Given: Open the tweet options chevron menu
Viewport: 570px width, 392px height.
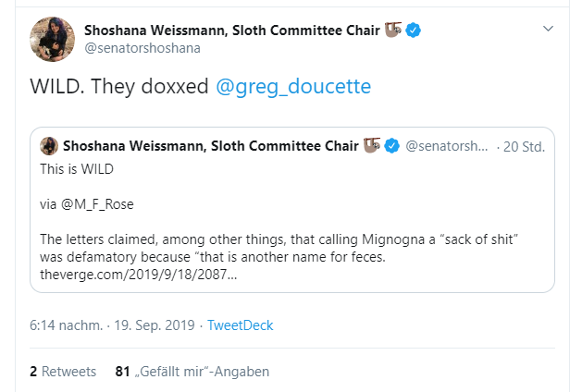Looking at the screenshot, I should pyautogui.click(x=548, y=29).
